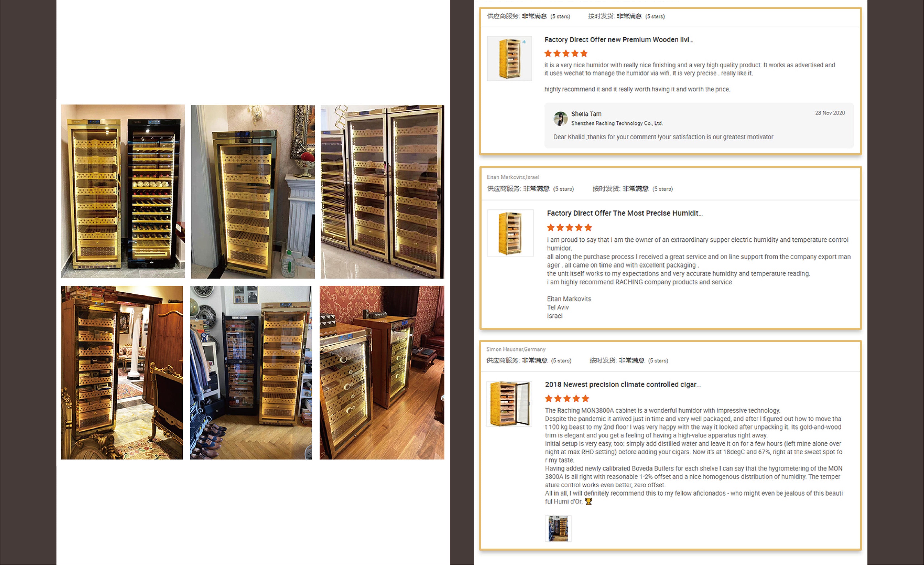Click the humidor thumbnail in Eitan's review
This screenshot has height=565, width=924.
click(510, 233)
